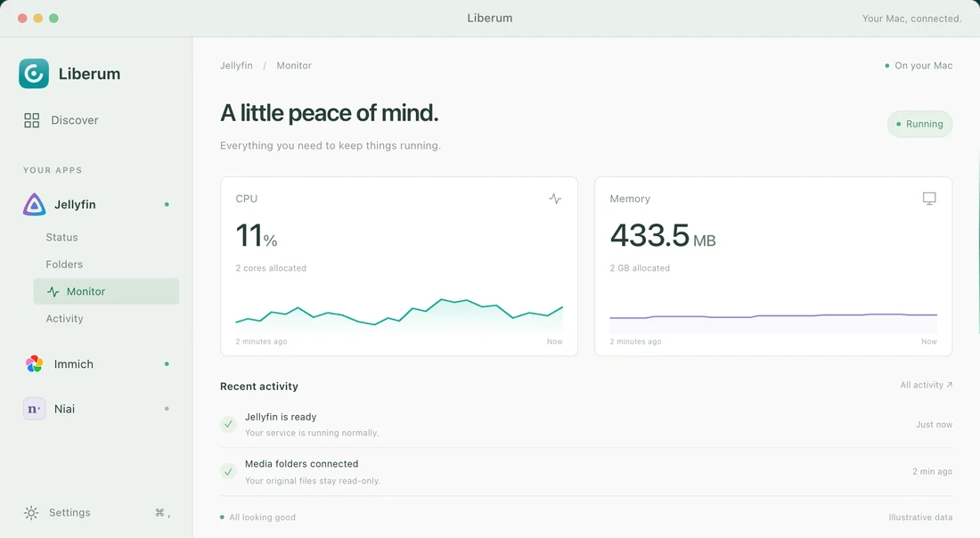Click the 433.5 MB memory value
980x538 pixels.
click(663, 236)
